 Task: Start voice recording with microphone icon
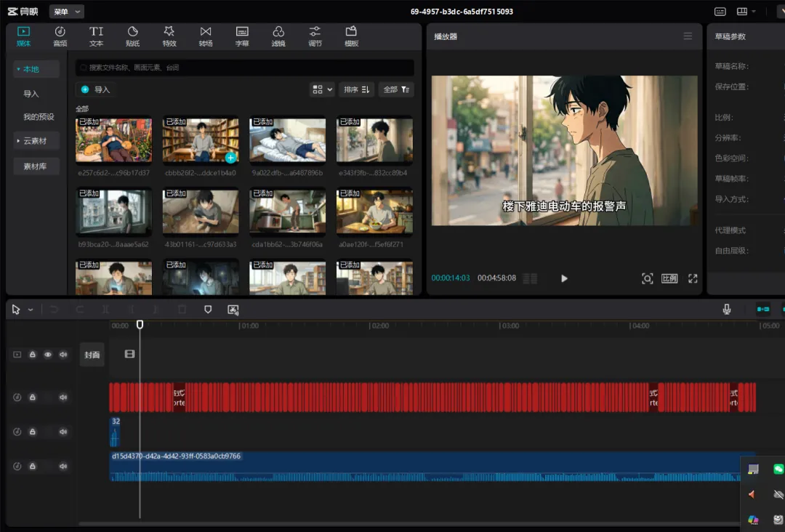[727, 310]
